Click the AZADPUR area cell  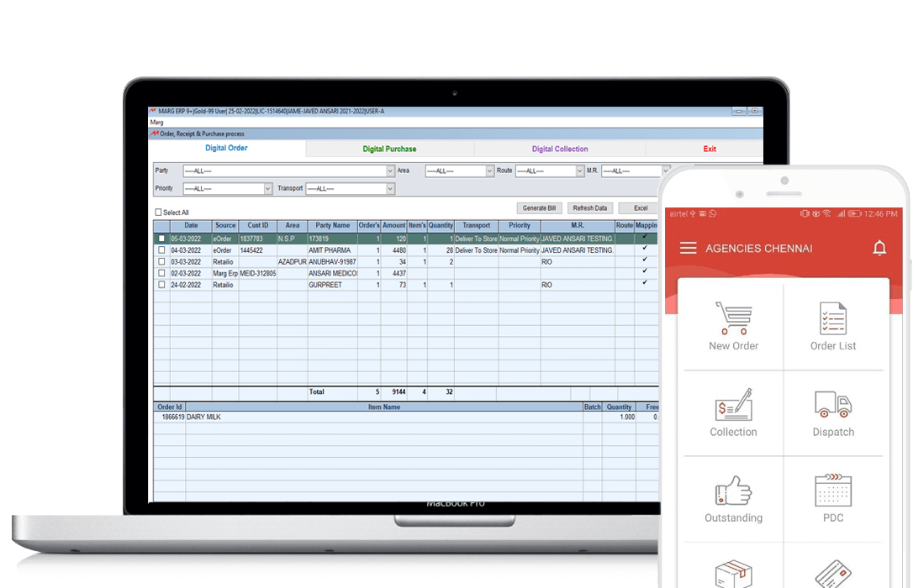click(x=293, y=262)
